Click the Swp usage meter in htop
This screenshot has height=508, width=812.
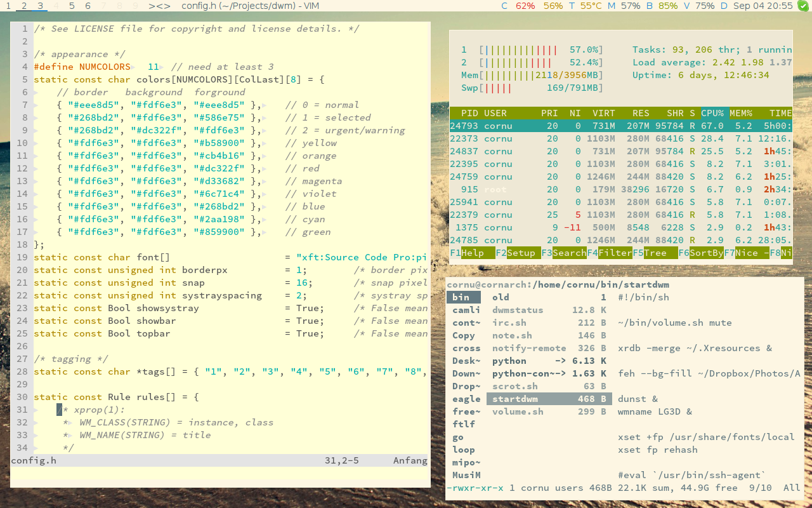[x=532, y=88]
